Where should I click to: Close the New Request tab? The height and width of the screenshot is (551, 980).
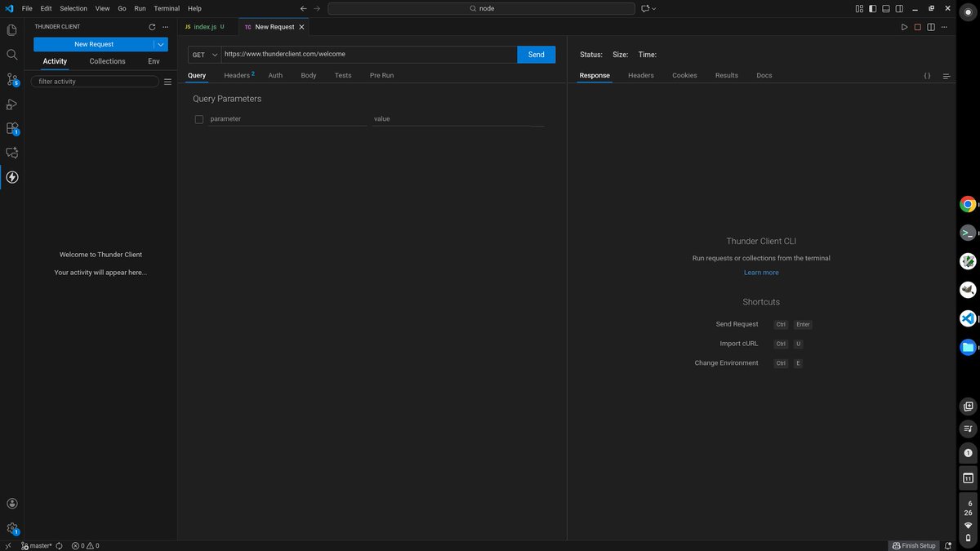click(301, 27)
